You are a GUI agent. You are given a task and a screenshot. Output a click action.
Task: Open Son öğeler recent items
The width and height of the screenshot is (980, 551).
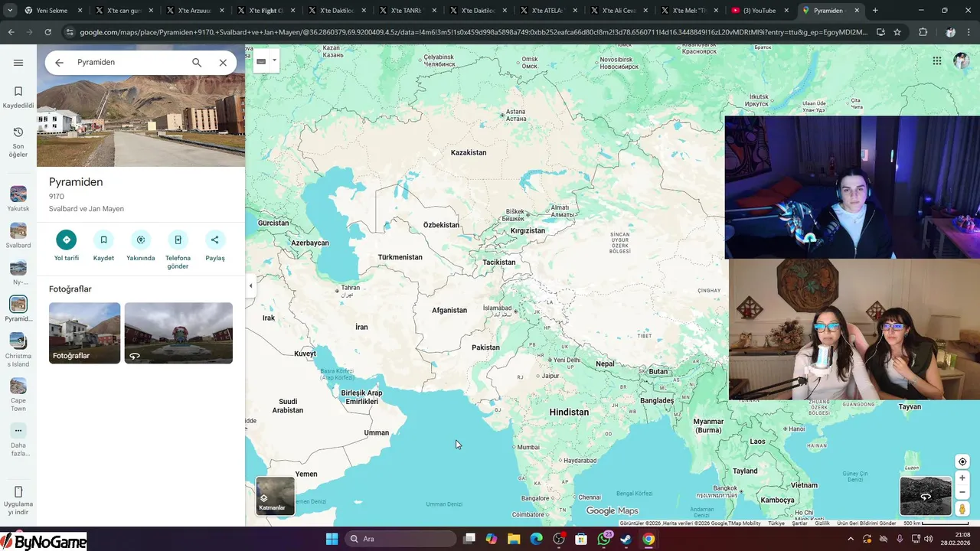(x=18, y=142)
